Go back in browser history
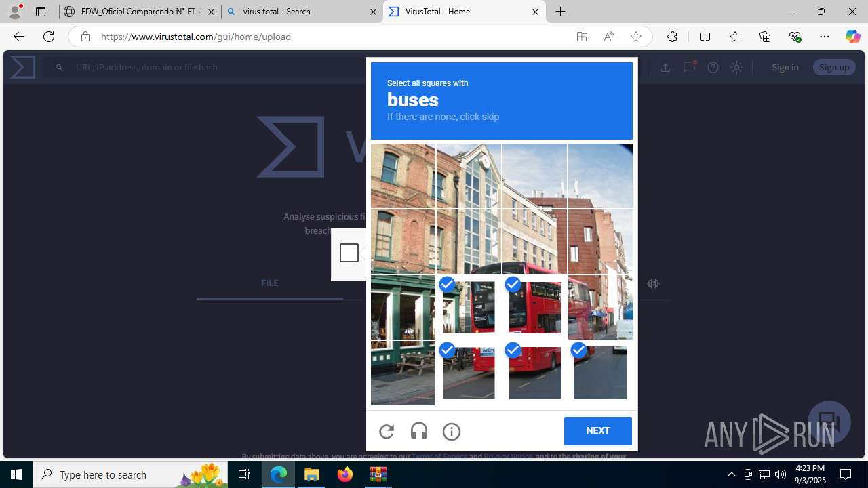This screenshot has width=868, height=488. click(x=18, y=37)
